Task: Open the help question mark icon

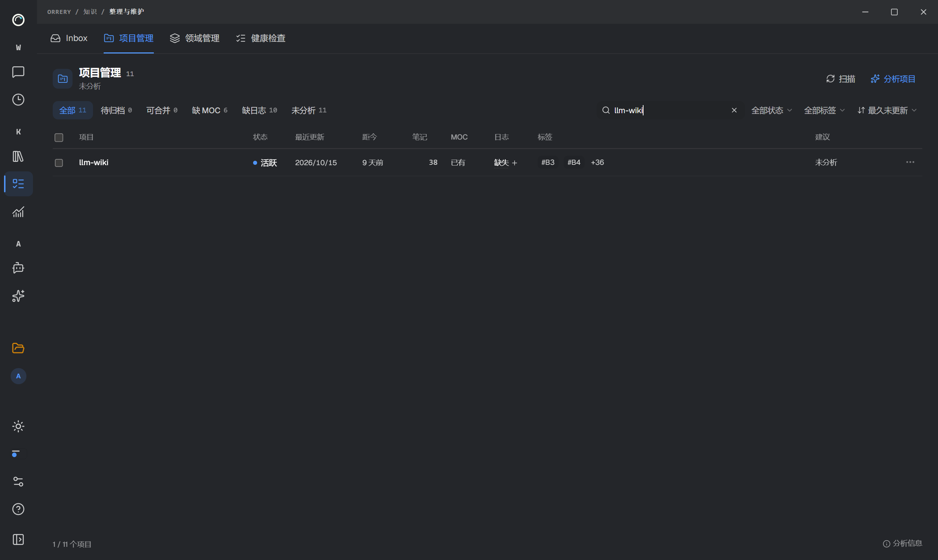Action: 18,509
